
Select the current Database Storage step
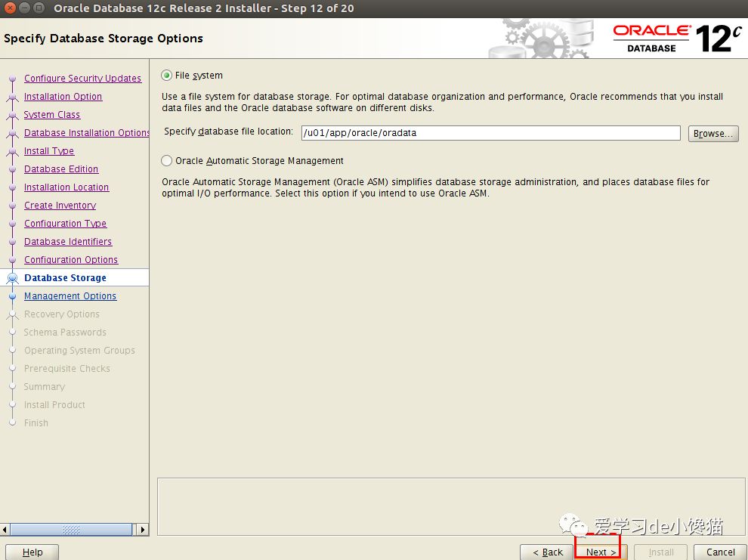pyautogui.click(x=65, y=277)
